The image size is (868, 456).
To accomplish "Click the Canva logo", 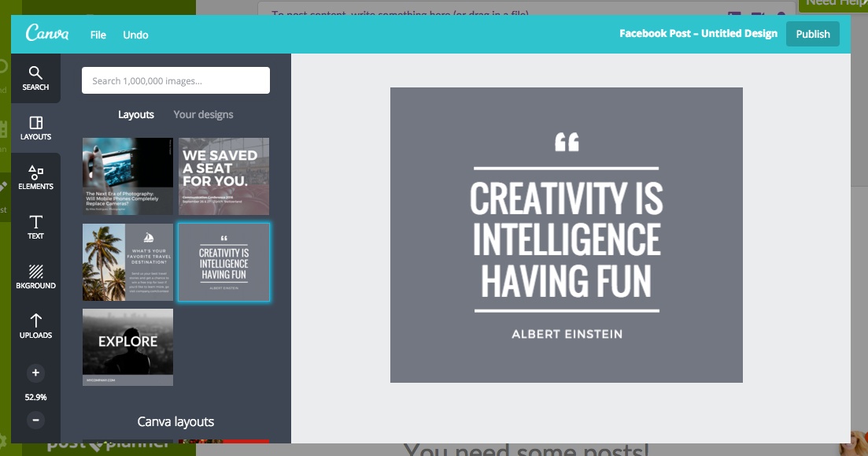I will coord(47,34).
